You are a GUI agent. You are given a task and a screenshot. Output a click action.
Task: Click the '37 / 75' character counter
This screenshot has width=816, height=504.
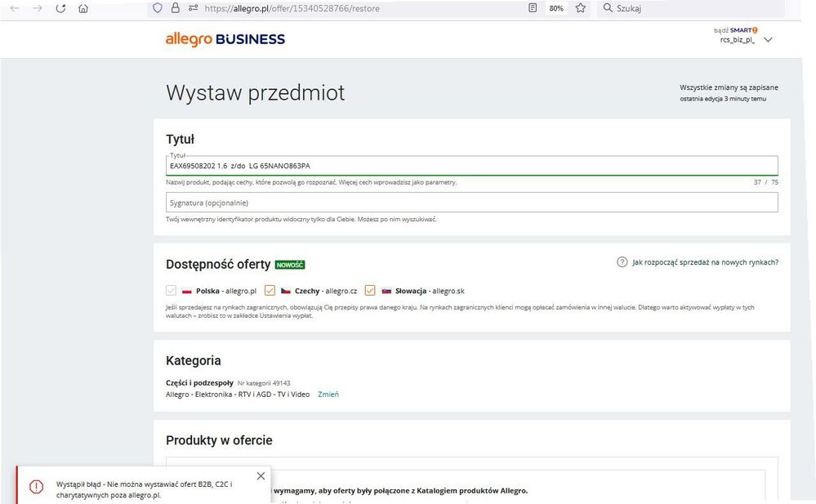[766, 182]
